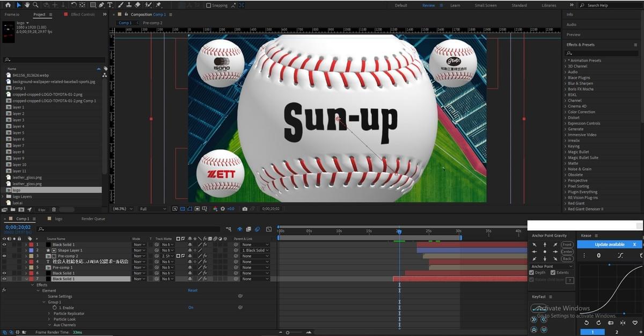Screen dimensions: 644x336
Task: Select the Rotation tool
Action: click(73, 5)
